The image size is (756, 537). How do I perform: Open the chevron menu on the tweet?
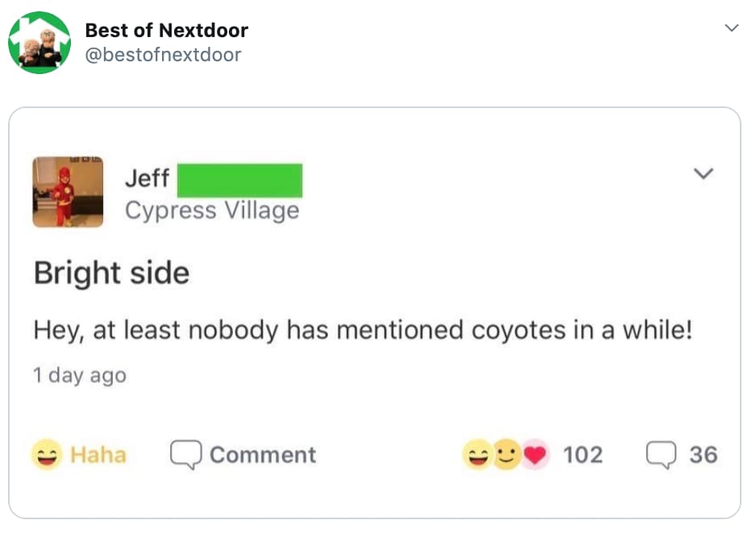coord(732,27)
